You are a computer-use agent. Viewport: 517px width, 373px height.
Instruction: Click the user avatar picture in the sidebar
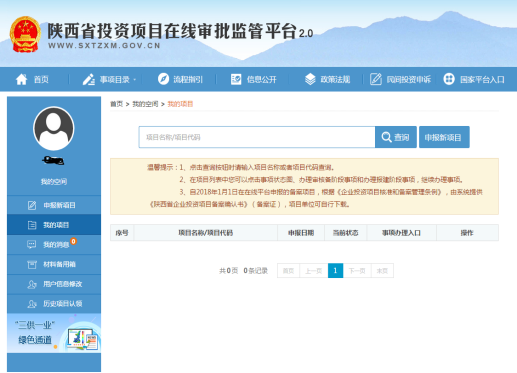click(54, 129)
